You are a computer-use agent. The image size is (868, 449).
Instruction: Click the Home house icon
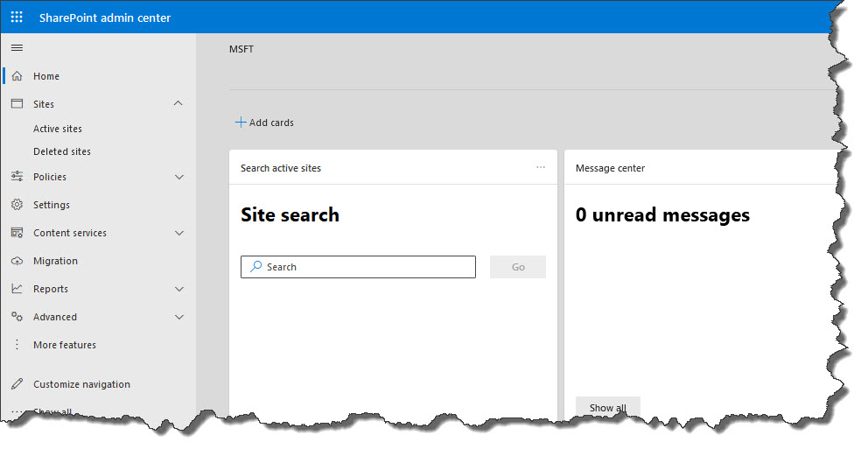point(17,76)
